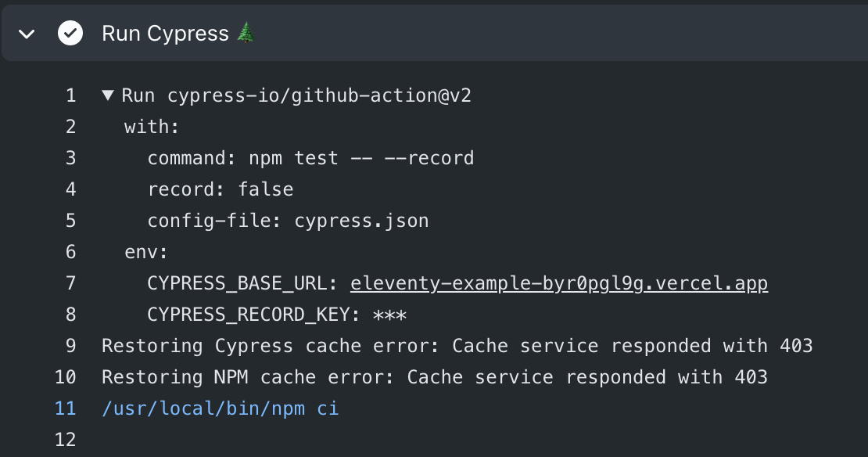This screenshot has height=457, width=868.
Task: Click the Run Cypress step title
Action: (165, 33)
